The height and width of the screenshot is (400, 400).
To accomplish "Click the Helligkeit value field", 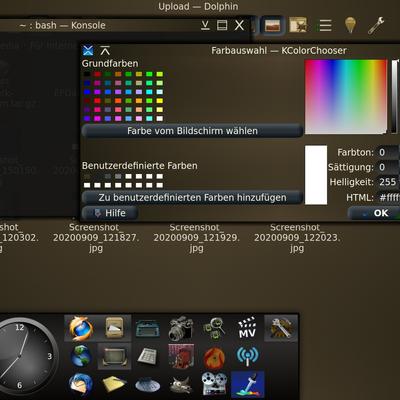I will pyautogui.click(x=388, y=182).
